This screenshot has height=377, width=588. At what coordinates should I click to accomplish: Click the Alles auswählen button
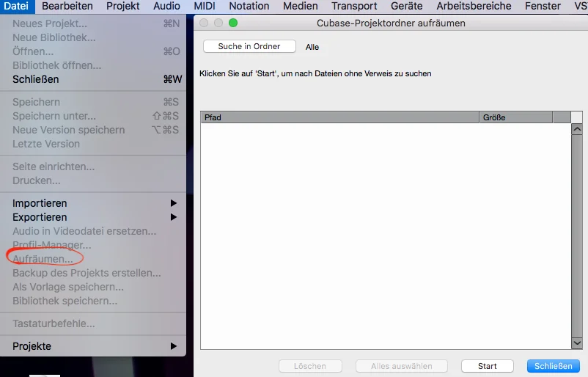pos(402,366)
